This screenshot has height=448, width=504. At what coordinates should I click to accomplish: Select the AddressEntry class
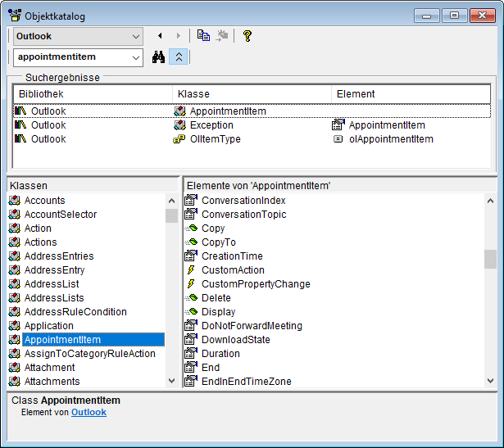(x=54, y=270)
